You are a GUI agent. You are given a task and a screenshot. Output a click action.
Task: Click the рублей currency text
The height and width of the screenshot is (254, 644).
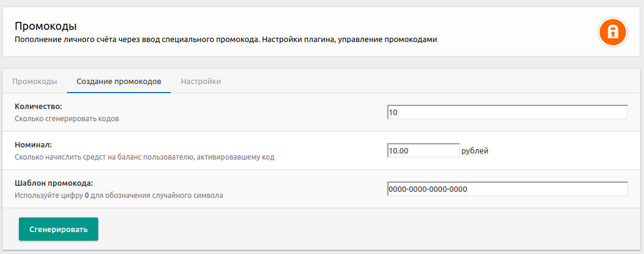pos(475,151)
